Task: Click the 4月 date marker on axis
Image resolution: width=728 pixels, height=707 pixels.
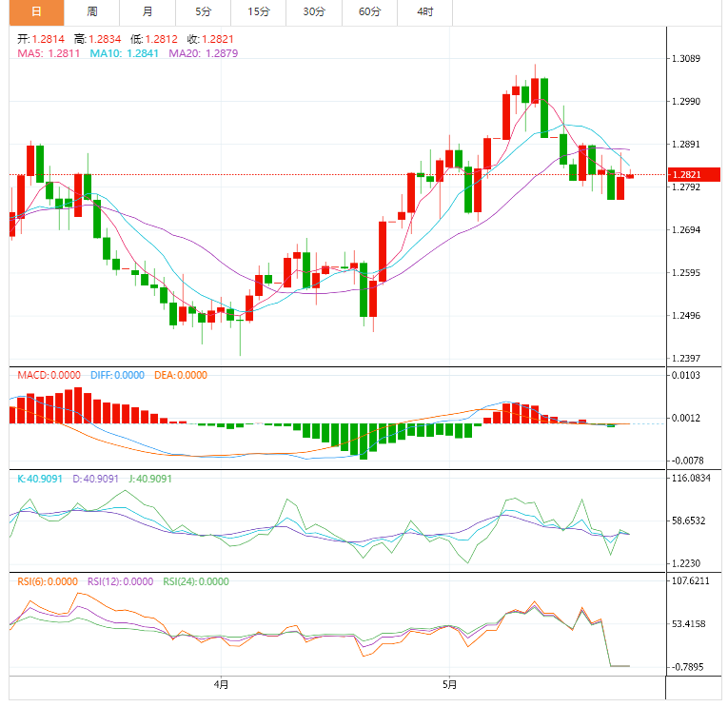Action: coord(222,683)
